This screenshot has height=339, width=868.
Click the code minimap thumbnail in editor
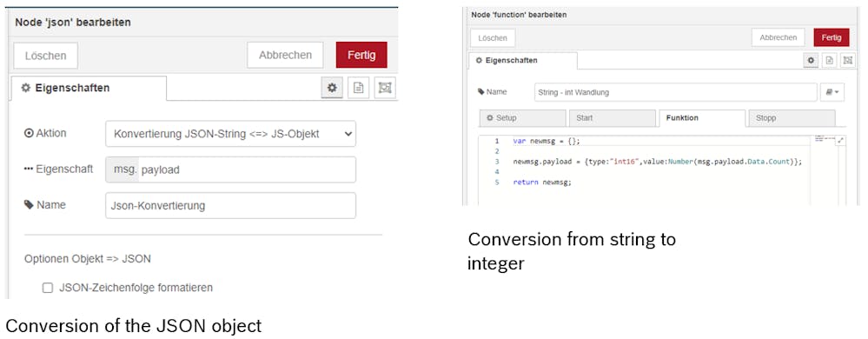821,138
